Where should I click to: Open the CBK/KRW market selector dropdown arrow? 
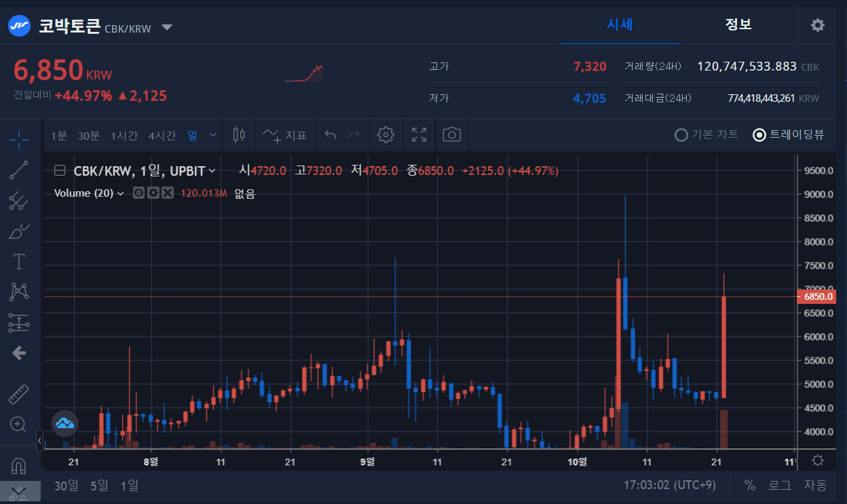coord(167,28)
